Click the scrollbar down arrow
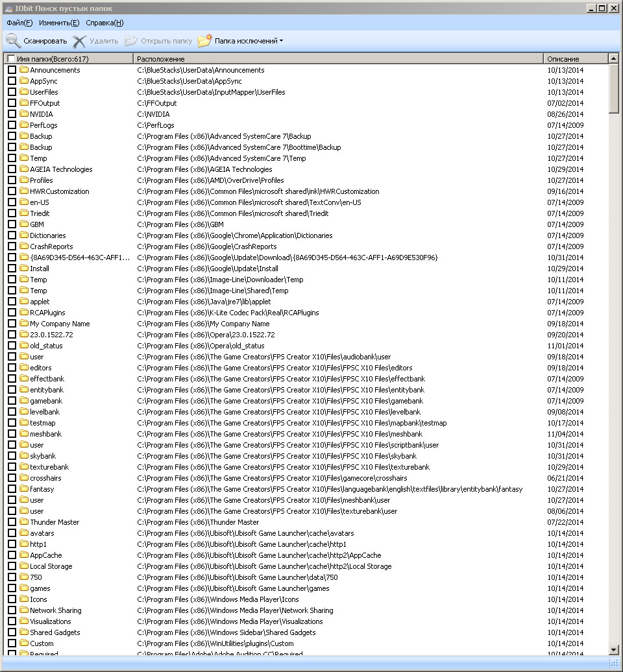623x672 pixels. pyautogui.click(x=613, y=649)
